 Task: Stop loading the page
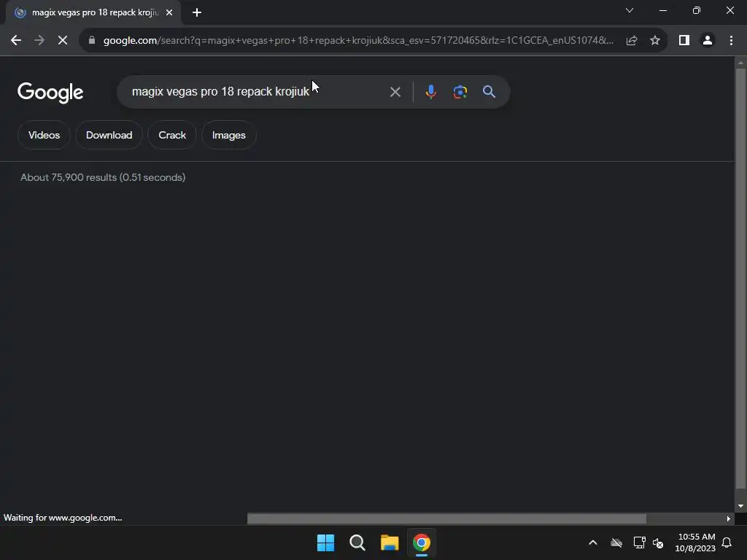(x=63, y=41)
